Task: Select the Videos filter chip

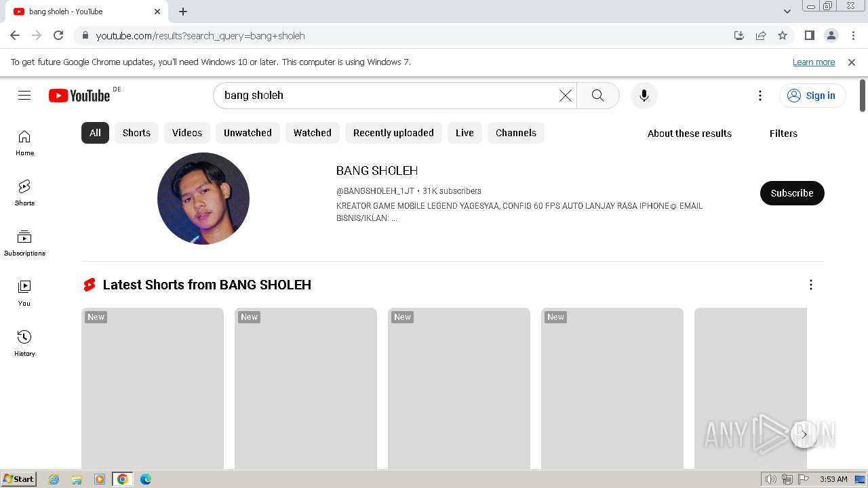Action: (x=187, y=133)
